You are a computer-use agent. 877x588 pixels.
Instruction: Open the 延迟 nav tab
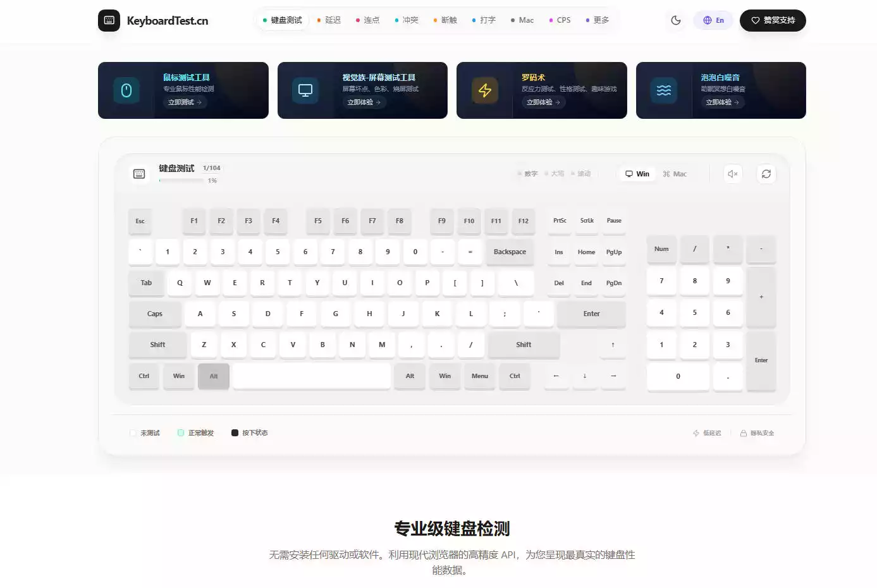click(329, 20)
